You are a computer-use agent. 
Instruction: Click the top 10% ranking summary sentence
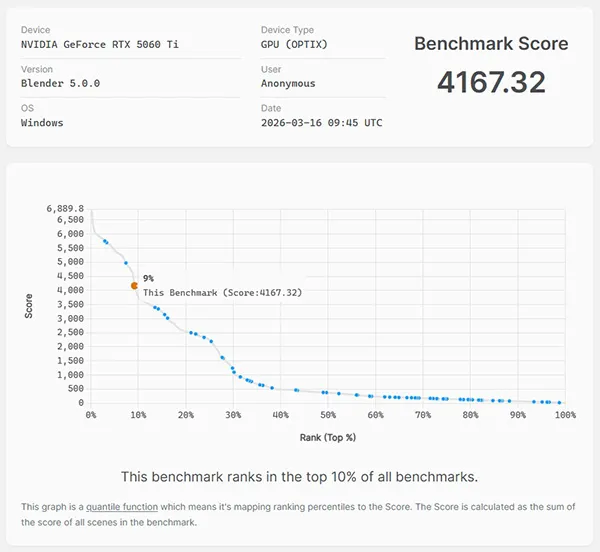coord(299,477)
